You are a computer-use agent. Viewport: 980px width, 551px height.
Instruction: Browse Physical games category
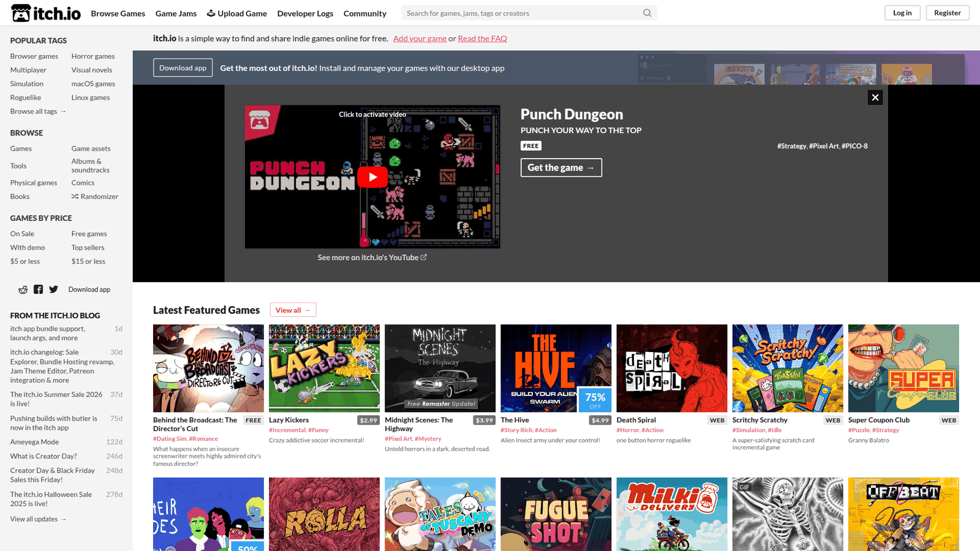tap(34, 183)
